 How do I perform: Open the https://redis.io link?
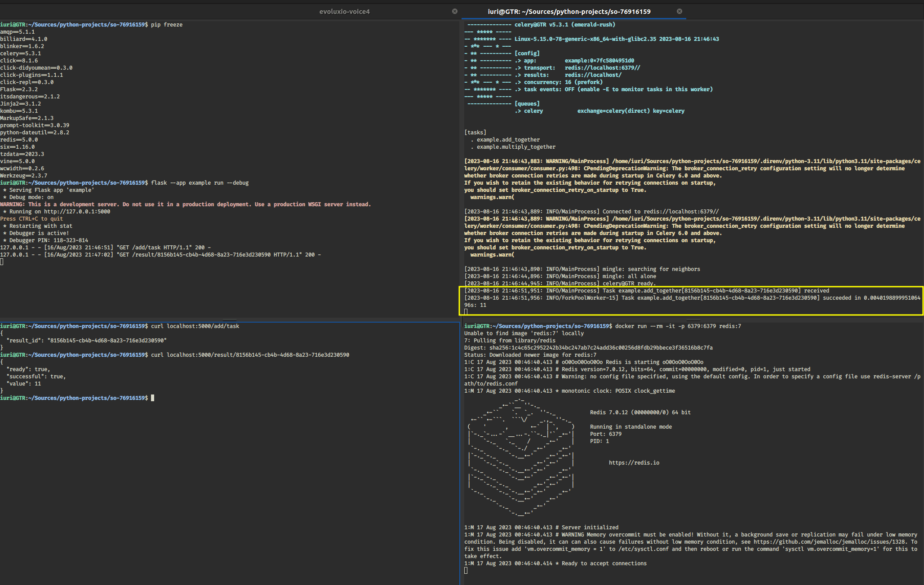[x=634, y=462]
